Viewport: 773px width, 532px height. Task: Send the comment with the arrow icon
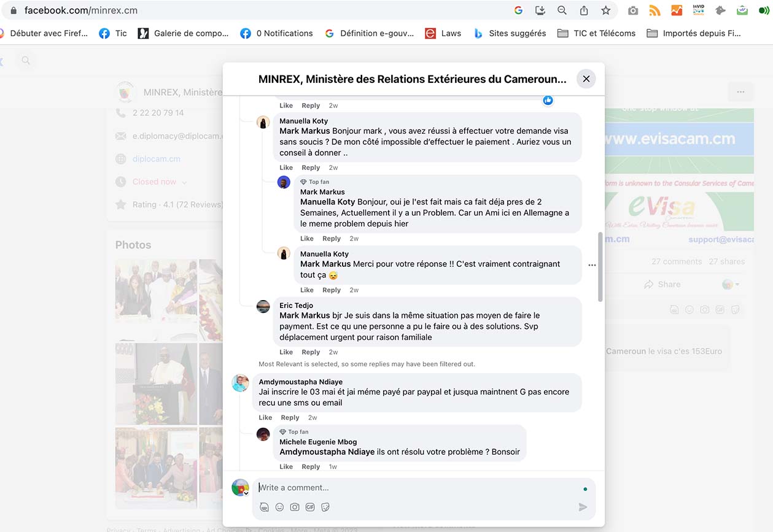click(x=583, y=507)
